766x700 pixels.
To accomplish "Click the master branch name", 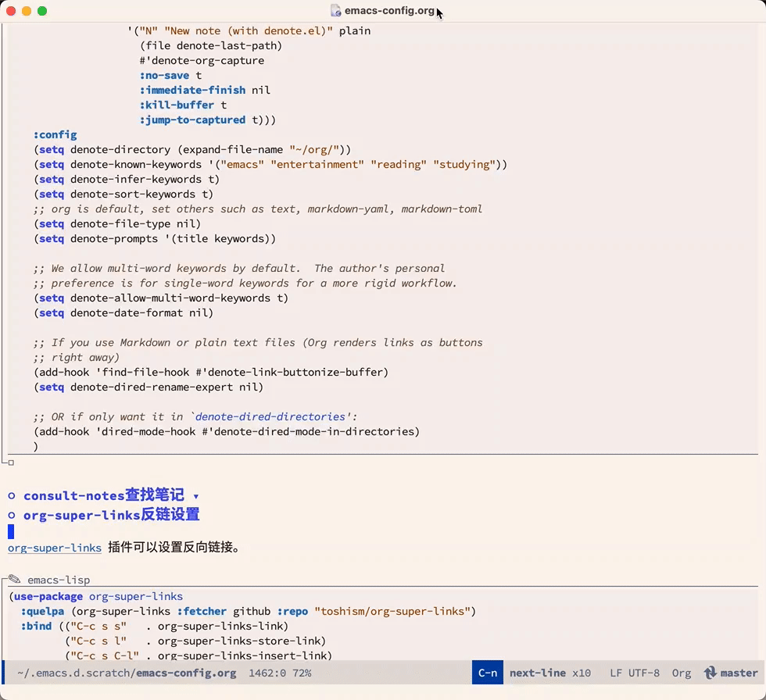I will pos(739,673).
